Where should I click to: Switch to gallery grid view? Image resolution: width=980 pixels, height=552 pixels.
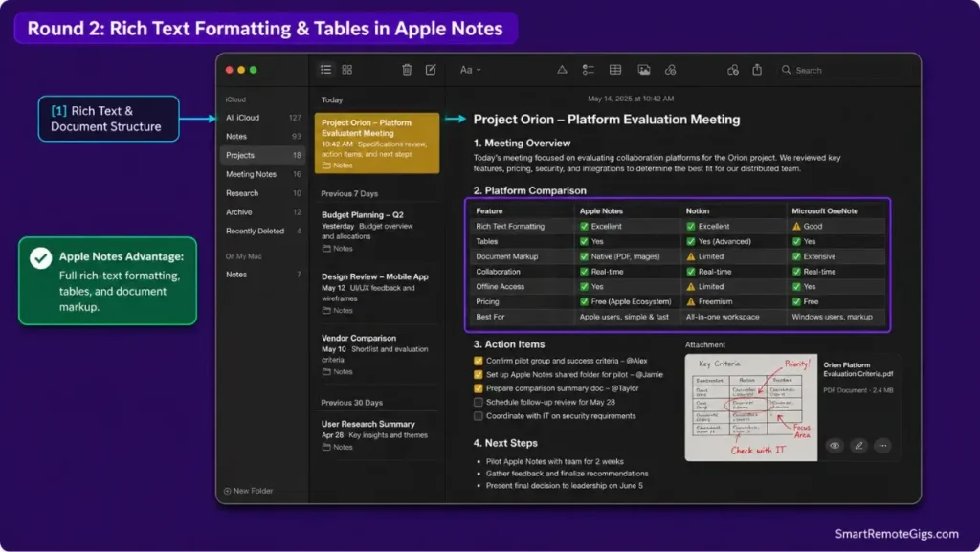click(346, 70)
